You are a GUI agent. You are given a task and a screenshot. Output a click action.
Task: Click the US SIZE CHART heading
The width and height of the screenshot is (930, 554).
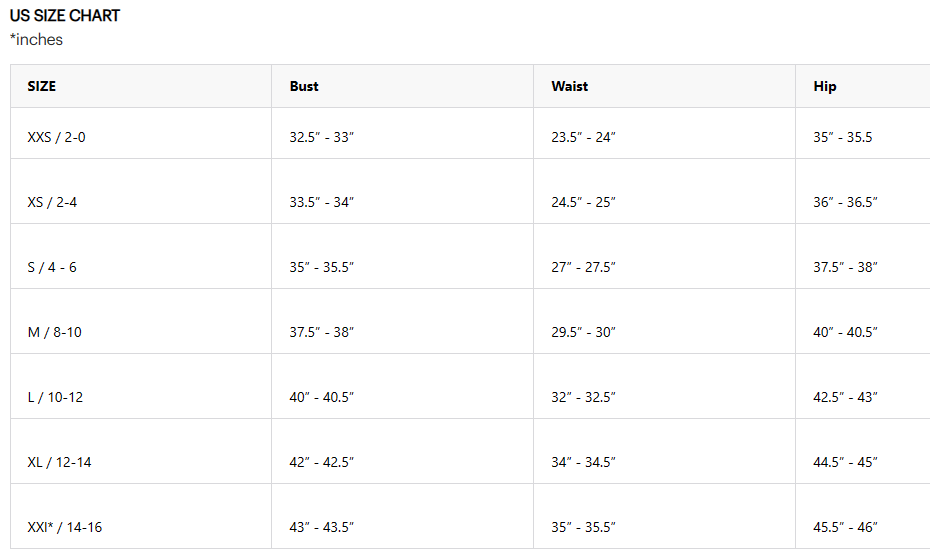(65, 16)
